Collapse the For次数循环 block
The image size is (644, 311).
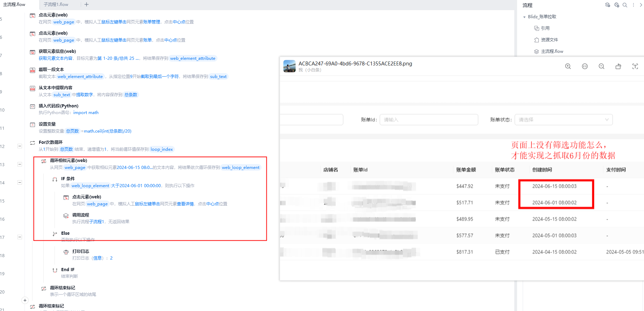[x=20, y=146]
